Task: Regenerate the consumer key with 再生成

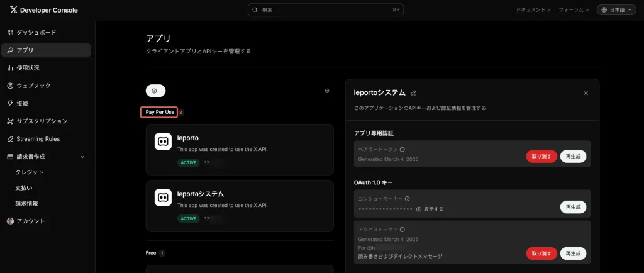Action: (573, 206)
